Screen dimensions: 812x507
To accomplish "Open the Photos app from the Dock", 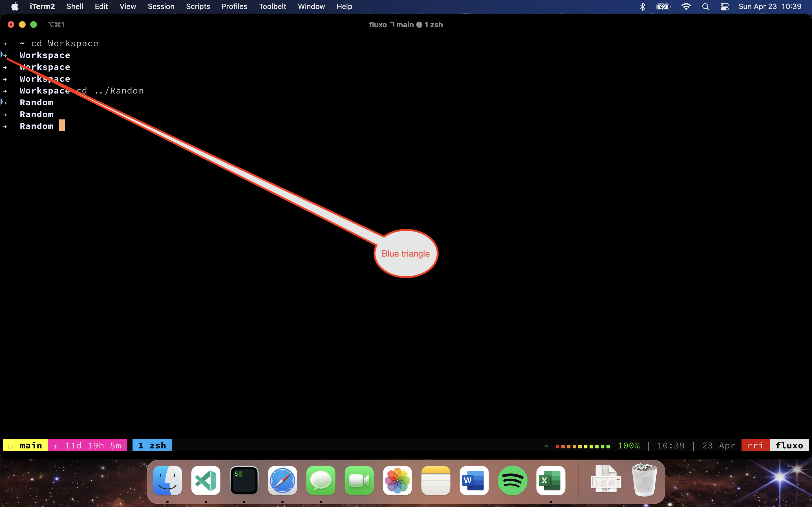I will coord(397,481).
